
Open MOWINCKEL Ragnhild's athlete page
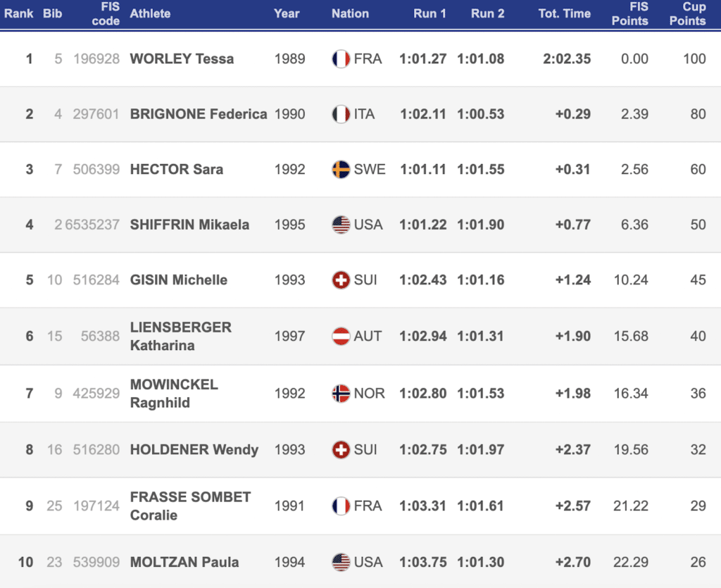coord(174,394)
